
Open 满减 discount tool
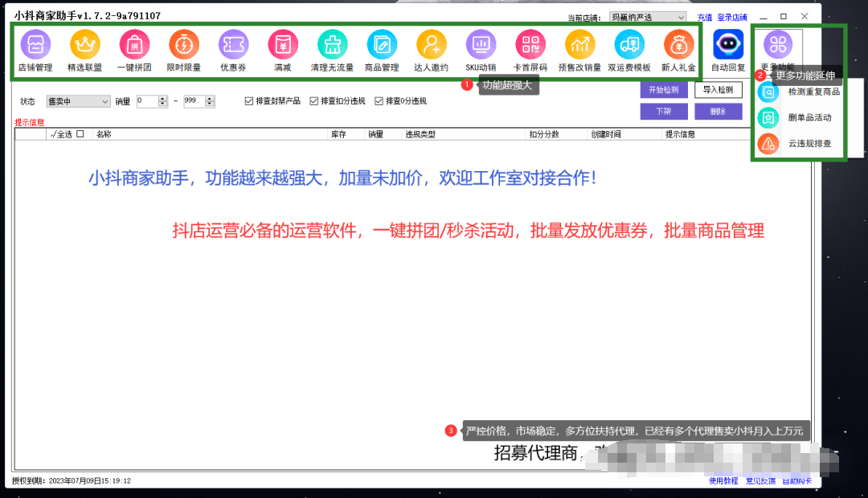283,45
